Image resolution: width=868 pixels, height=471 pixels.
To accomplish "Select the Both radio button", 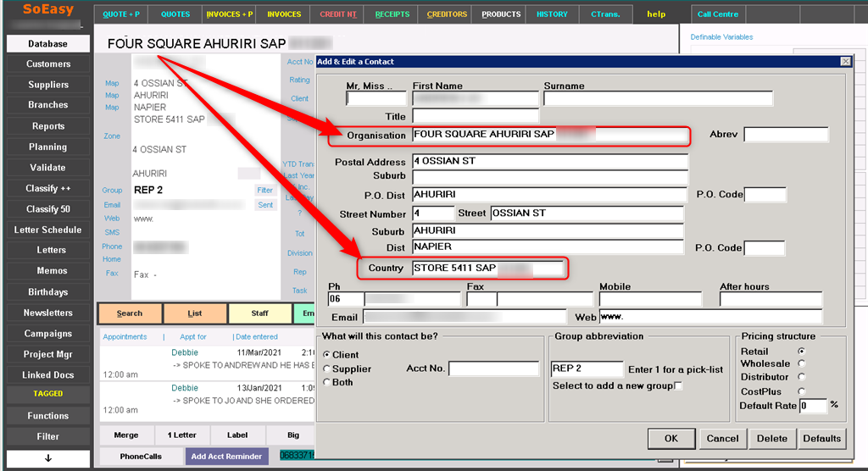I will pos(326,382).
